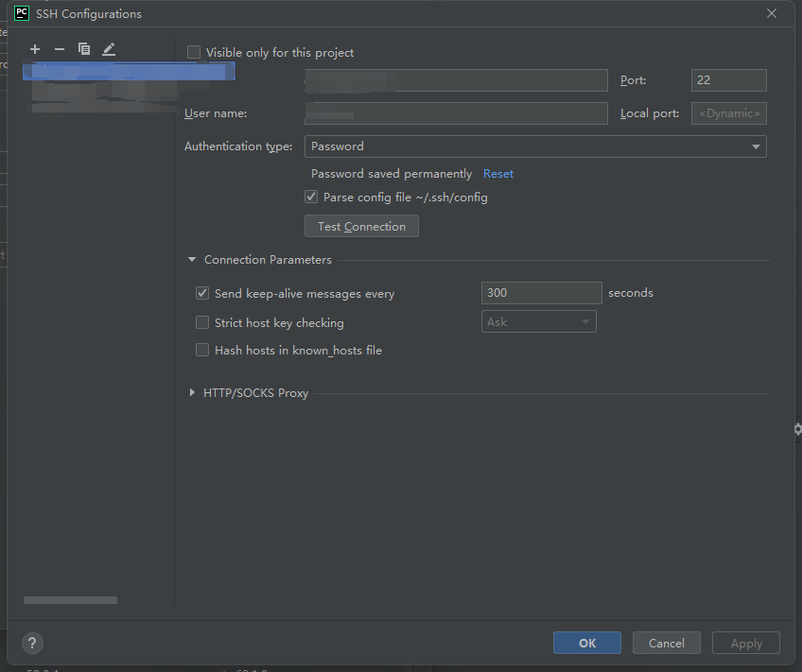This screenshot has height=672, width=802.
Task: Focus the Port field showing 22
Action: [729, 80]
